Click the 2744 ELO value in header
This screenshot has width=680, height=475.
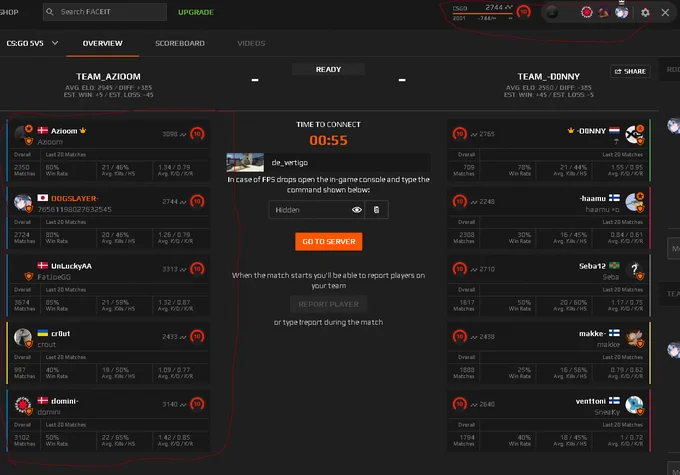point(494,7)
